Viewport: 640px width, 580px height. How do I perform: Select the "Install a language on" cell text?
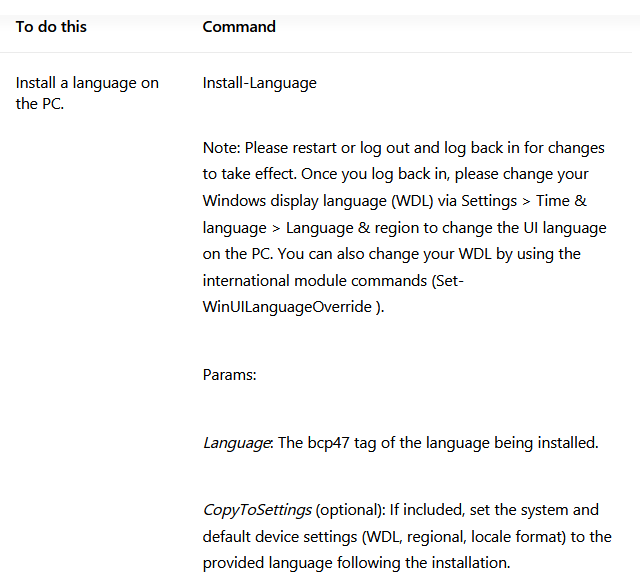[x=87, y=83]
